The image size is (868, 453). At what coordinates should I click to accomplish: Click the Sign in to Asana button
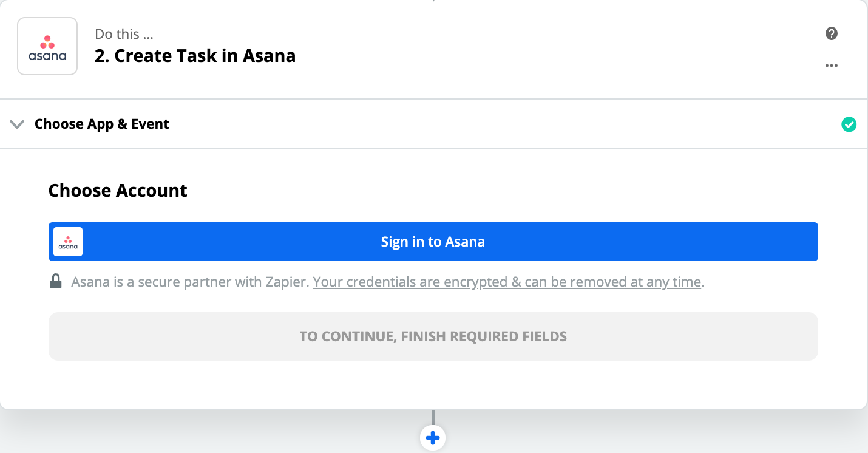coord(433,242)
